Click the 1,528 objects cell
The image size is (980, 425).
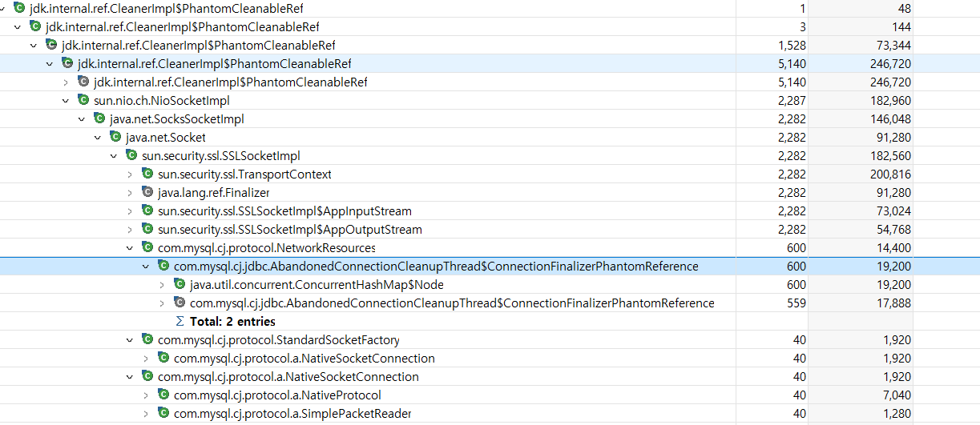point(792,45)
